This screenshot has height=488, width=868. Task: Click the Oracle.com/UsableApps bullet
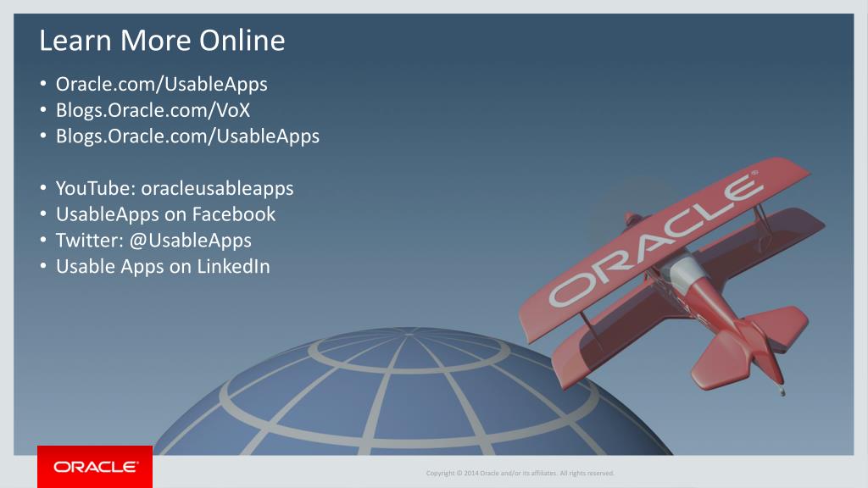click(x=161, y=84)
